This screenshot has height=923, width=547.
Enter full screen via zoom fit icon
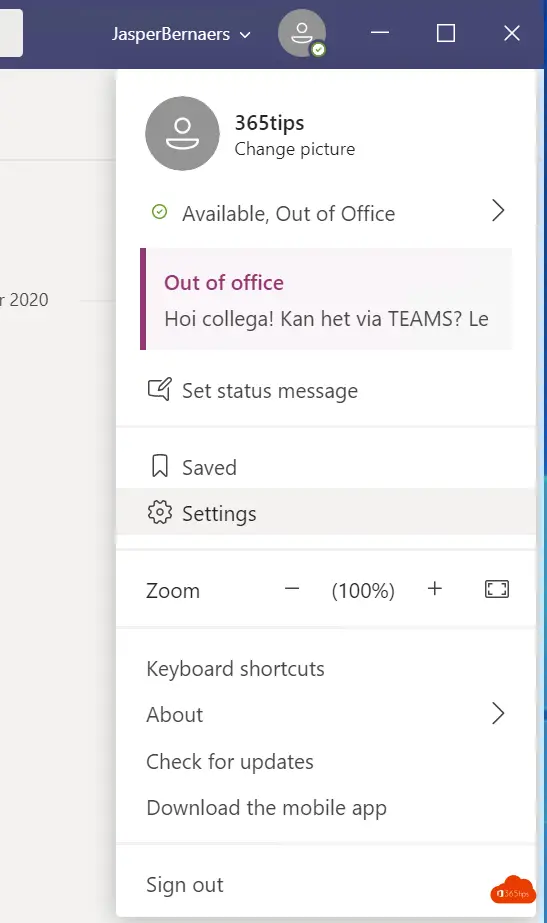pyautogui.click(x=497, y=589)
